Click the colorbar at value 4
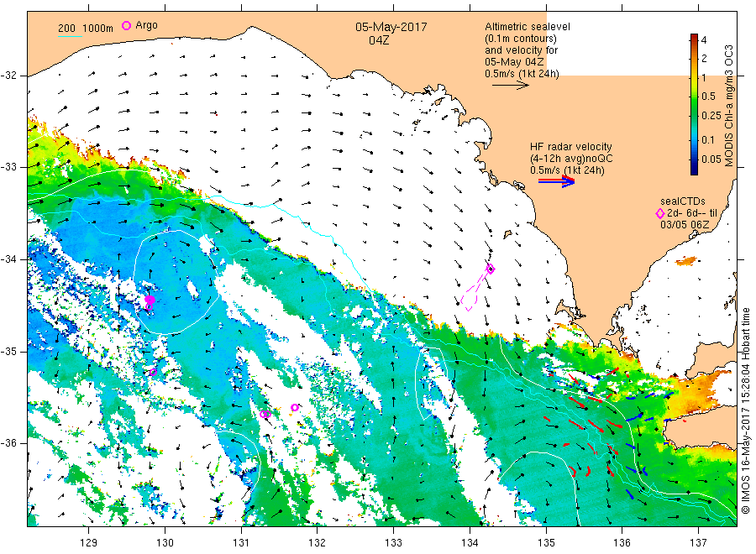 tap(694, 40)
